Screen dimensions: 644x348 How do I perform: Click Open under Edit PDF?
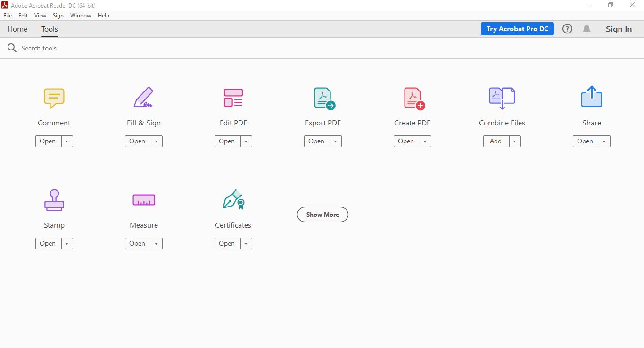coord(228,141)
